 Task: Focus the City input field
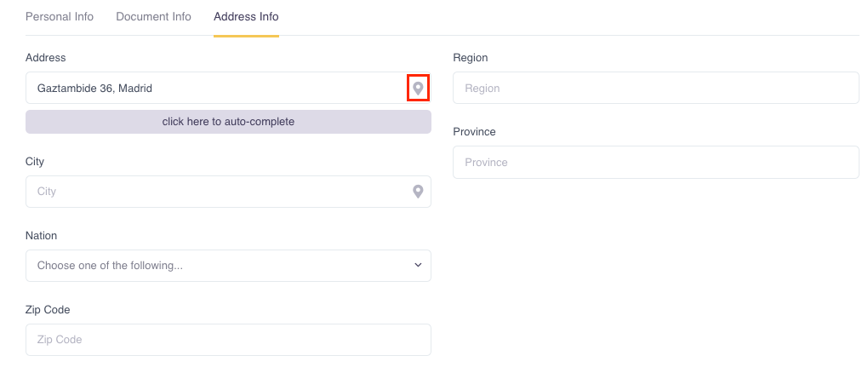217,192
